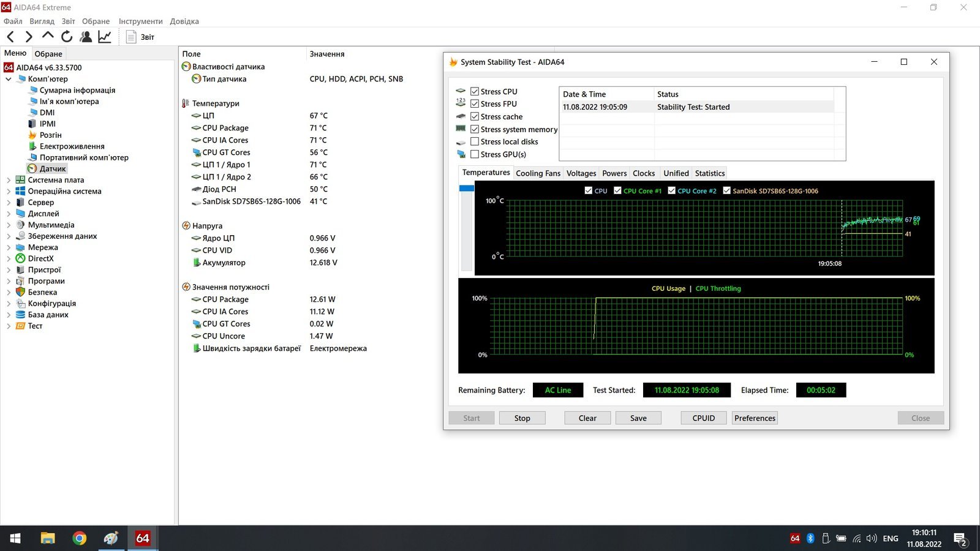The width and height of the screenshot is (980, 551).
Task: Switch to the Voltages tab
Action: pyautogui.click(x=581, y=173)
